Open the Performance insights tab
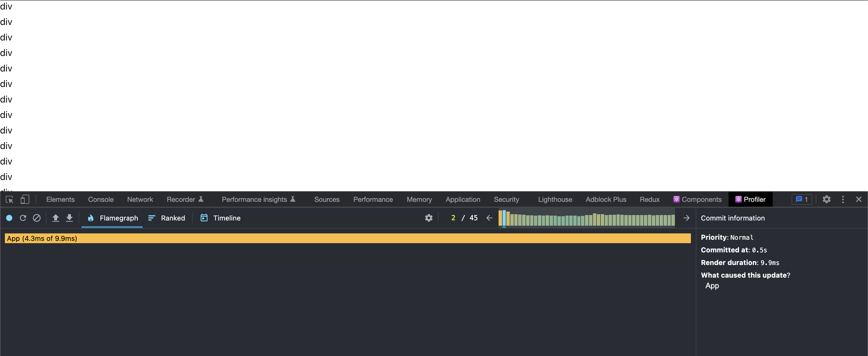The height and width of the screenshot is (356, 868). [258, 200]
